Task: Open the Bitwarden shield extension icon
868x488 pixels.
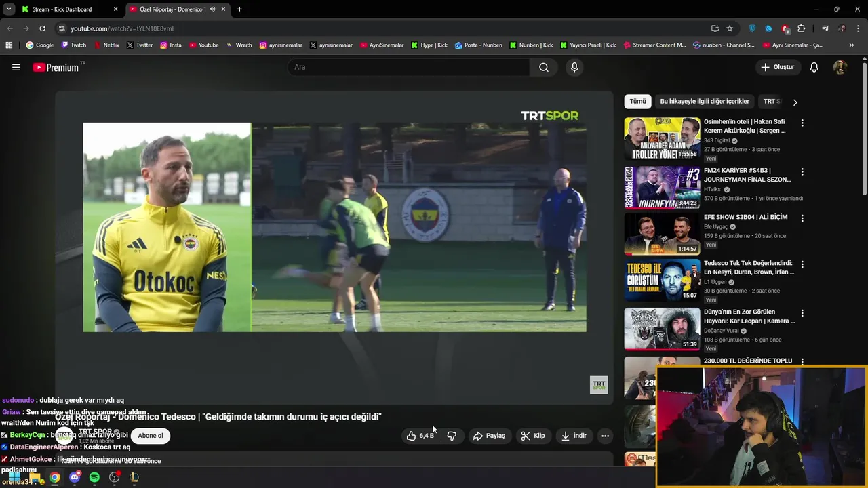Action: pyautogui.click(x=752, y=28)
